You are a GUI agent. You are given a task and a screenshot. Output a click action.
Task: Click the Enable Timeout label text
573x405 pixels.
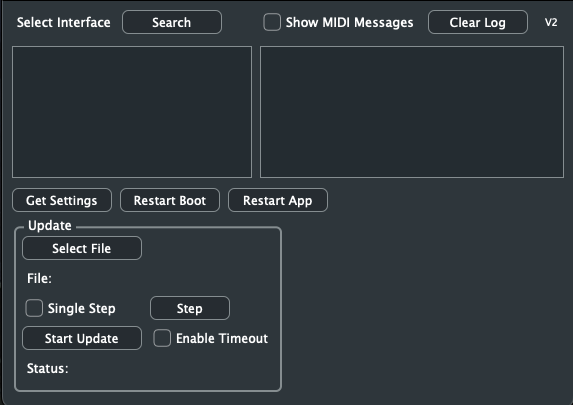coord(222,338)
